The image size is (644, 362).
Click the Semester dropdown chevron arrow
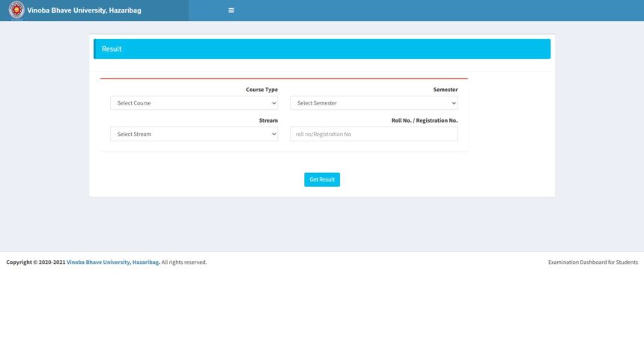(454, 103)
